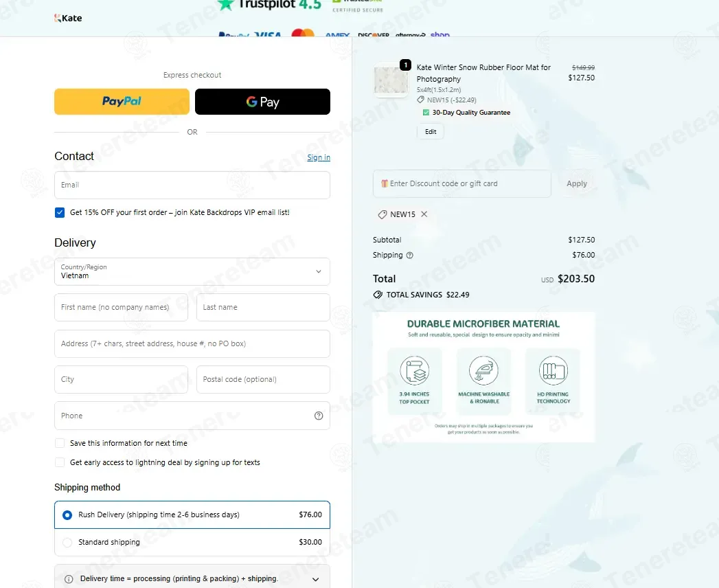Click the Postal code field
The height and width of the screenshot is (588, 719).
click(x=263, y=379)
